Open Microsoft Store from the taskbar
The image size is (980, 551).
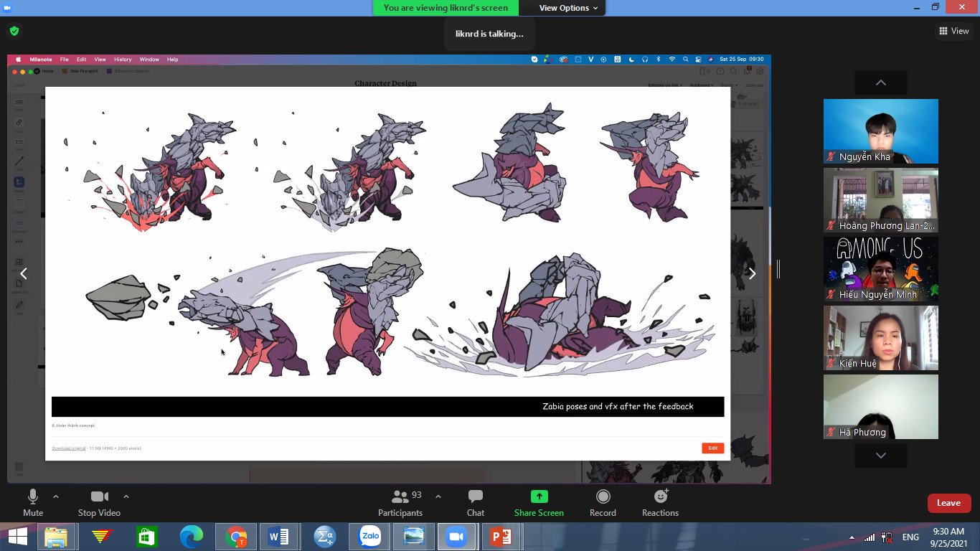coord(146,537)
